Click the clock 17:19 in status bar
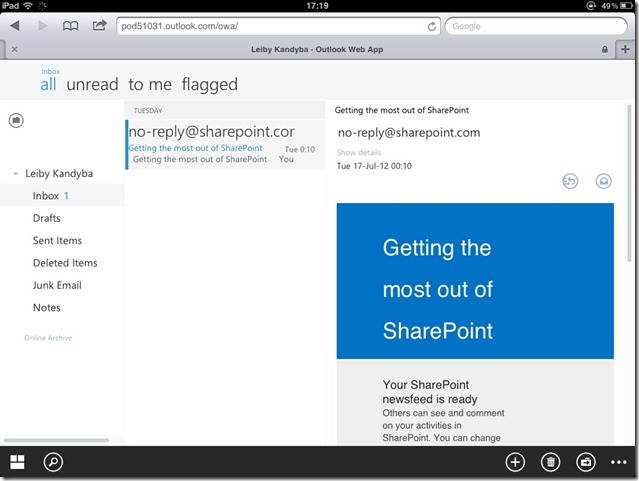639x481 pixels. (317, 6)
